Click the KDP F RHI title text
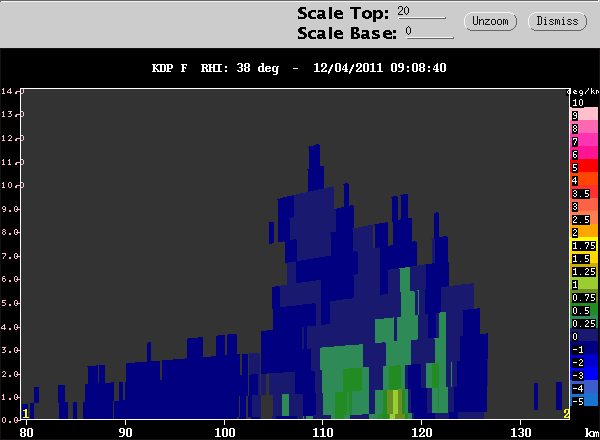Image resolution: width=600 pixels, height=440 pixels. click(x=215, y=68)
